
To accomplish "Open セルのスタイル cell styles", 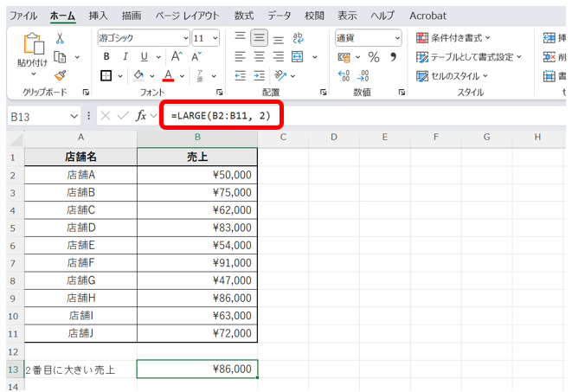I will click(452, 76).
